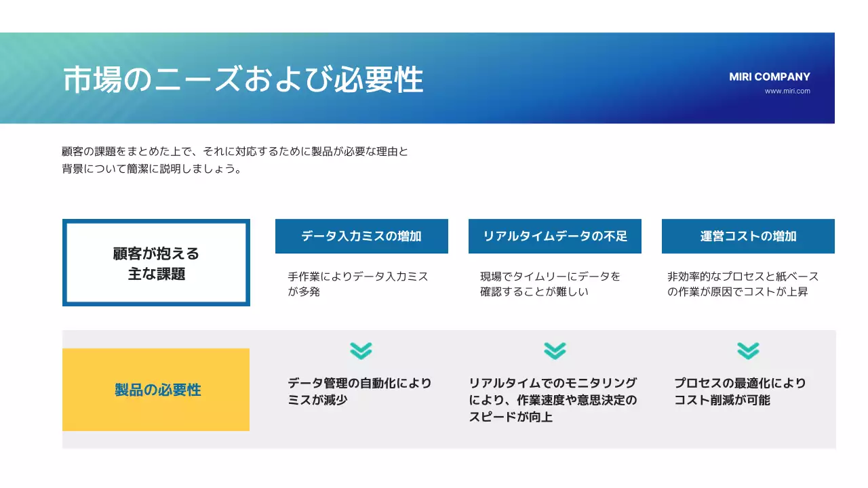Select the blue header データ入力ミスの増加
This screenshot has width=868, height=488.
pos(361,236)
